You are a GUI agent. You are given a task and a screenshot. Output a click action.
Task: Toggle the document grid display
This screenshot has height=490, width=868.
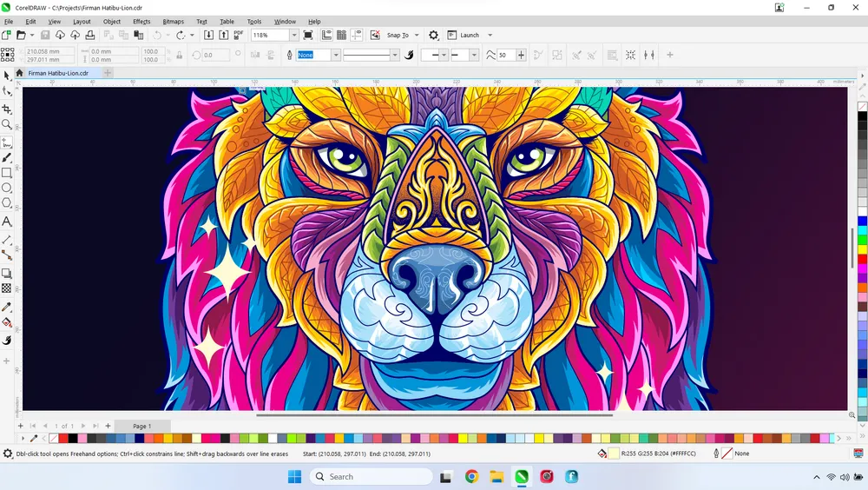[342, 35]
